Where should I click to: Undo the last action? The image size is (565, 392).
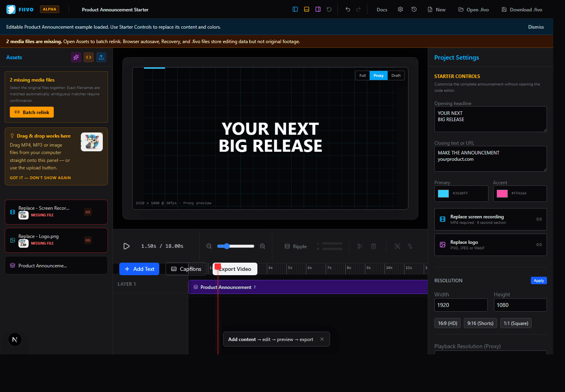tap(348, 9)
